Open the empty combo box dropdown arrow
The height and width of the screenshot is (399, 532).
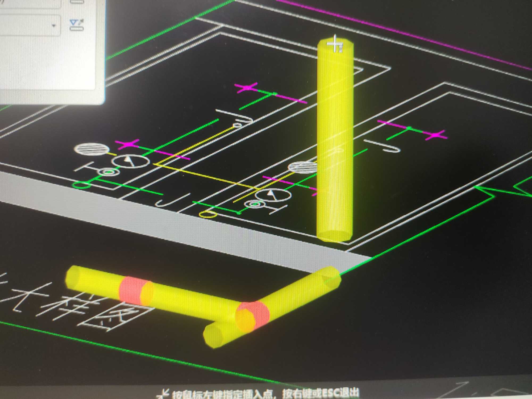click(x=54, y=26)
